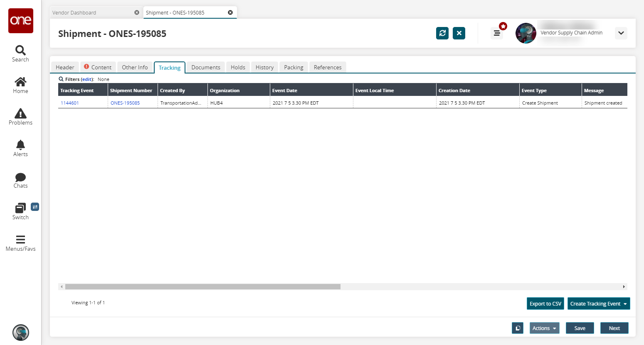Close the shipment with the X icon
The height and width of the screenshot is (345, 644).
(459, 33)
